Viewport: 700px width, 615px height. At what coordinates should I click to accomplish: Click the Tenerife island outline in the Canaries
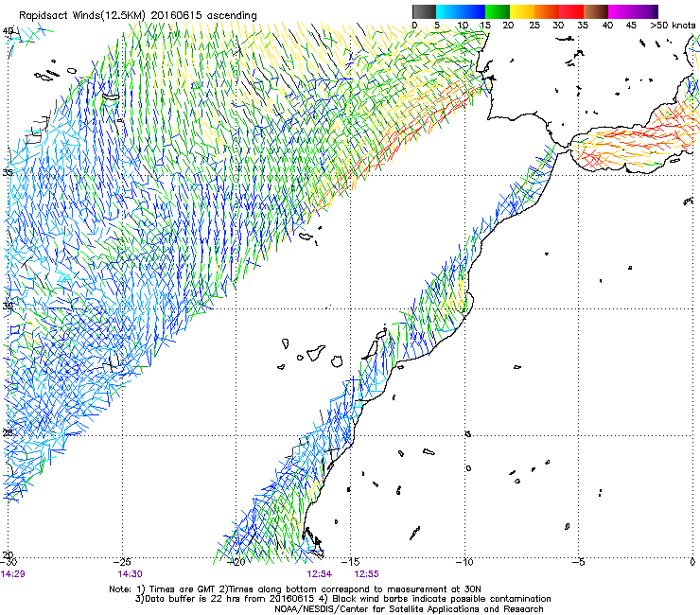[316, 352]
